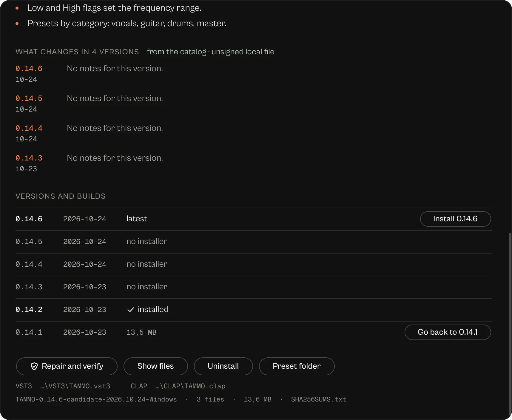Click 'no installer' in the 0.14.3 row

[147, 287]
